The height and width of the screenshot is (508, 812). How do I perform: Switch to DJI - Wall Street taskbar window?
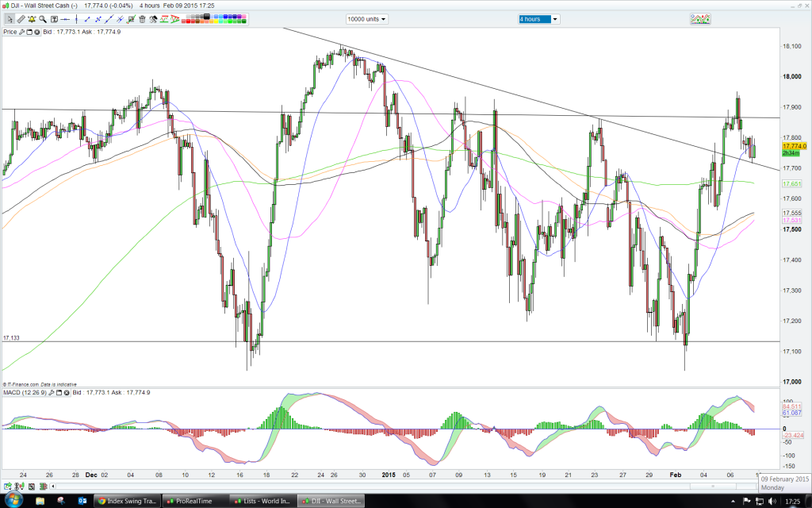(331, 501)
